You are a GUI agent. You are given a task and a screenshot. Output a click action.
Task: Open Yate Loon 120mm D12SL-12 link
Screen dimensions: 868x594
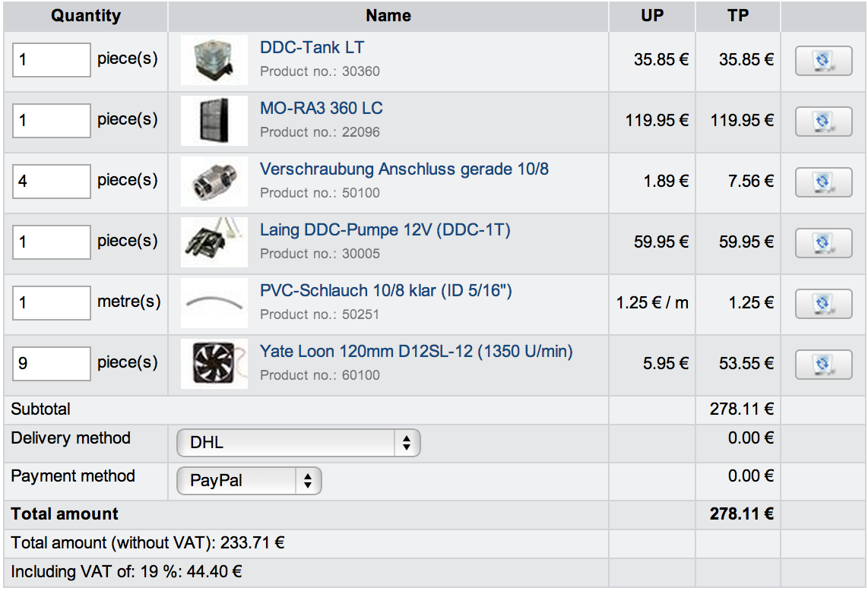[x=416, y=352]
